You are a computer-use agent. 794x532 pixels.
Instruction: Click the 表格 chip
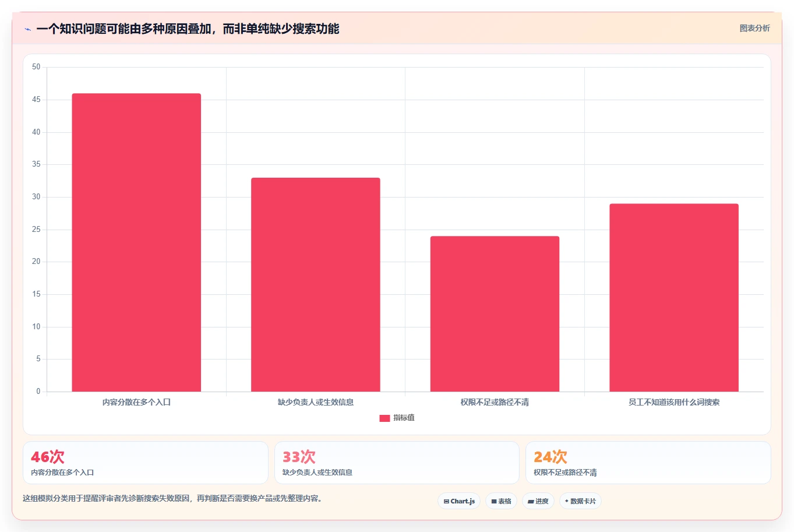click(501, 501)
